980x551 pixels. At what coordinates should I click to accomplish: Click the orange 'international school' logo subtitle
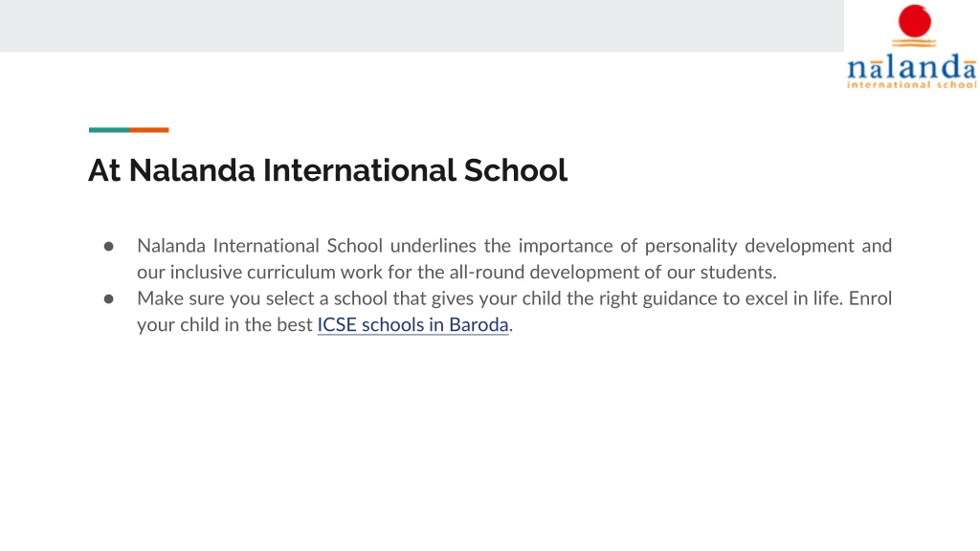[912, 84]
